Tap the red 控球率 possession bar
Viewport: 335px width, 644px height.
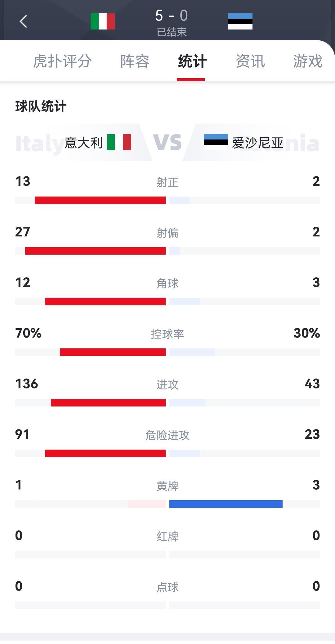pyautogui.click(x=113, y=352)
